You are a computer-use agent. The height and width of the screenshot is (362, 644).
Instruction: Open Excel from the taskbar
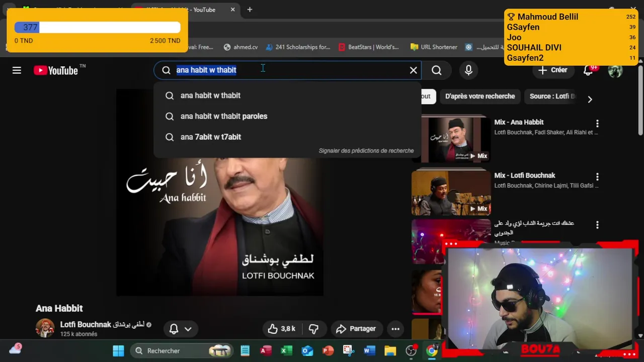point(286,351)
